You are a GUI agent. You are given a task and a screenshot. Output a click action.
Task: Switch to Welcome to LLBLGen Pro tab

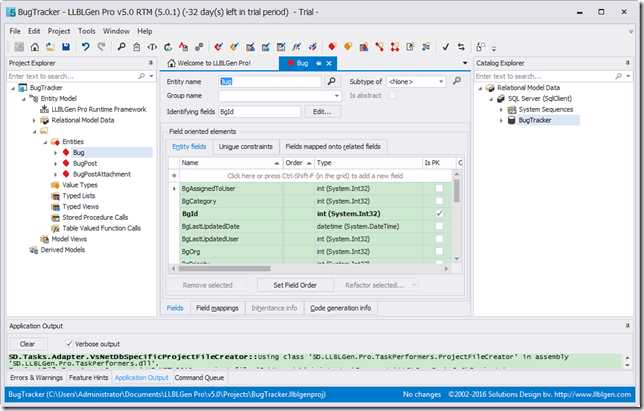pyautogui.click(x=209, y=63)
